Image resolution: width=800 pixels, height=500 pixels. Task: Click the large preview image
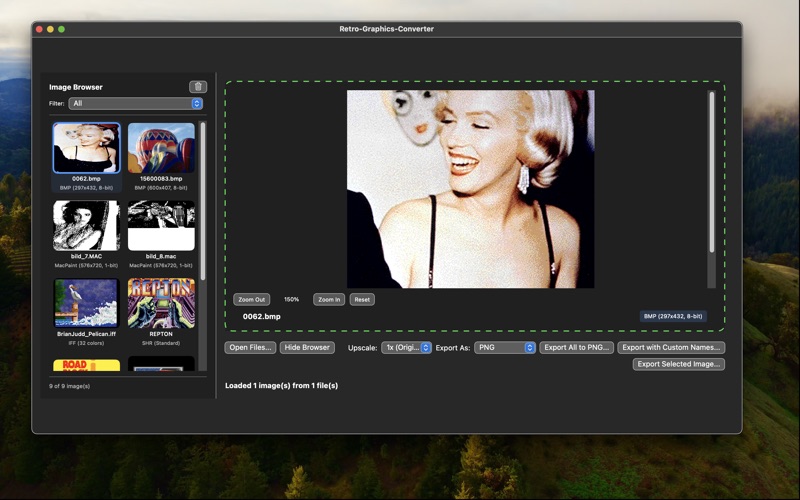[x=470, y=189]
